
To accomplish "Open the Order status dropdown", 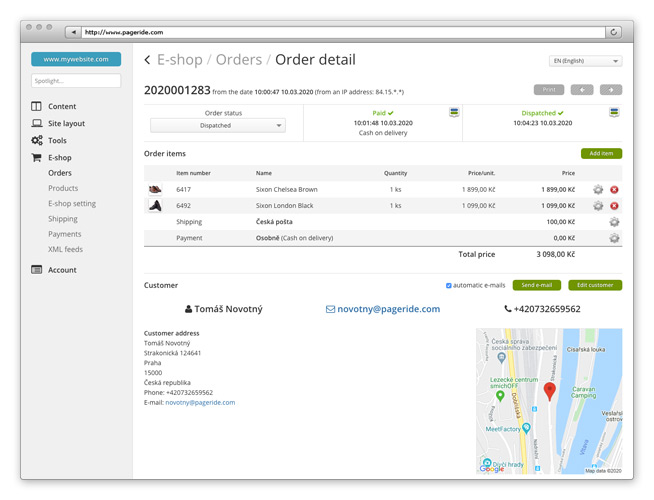I will point(217,126).
